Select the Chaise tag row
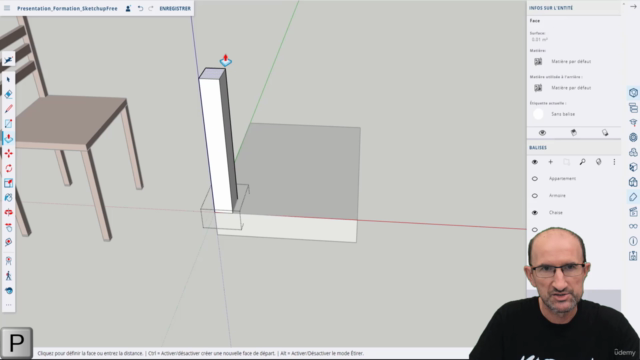Image resolution: width=640 pixels, height=360 pixels. [x=574, y=213]
